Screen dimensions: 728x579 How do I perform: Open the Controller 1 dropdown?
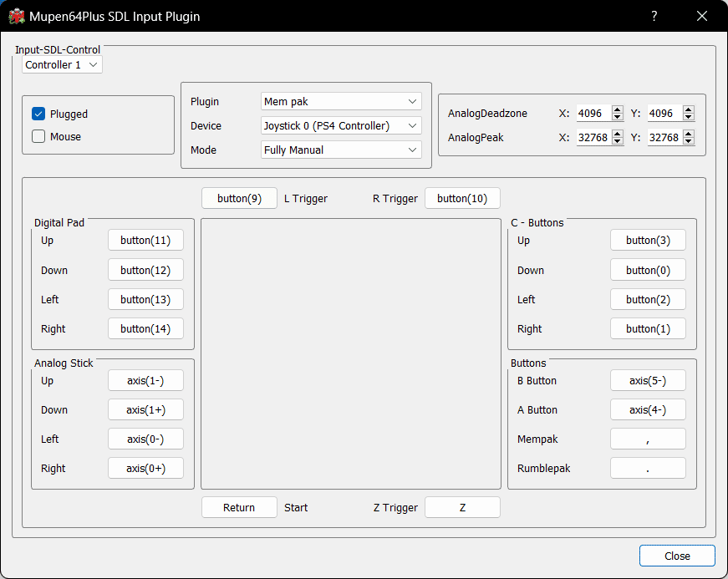click(x=62, y=64)
